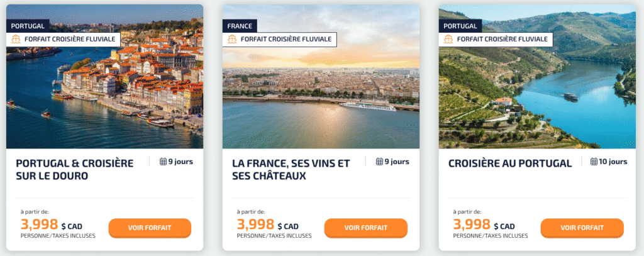The width and height of the screenshot is (644, 256).
Task: Click calendar icon next to 10 jours
Action: point(594,162)
